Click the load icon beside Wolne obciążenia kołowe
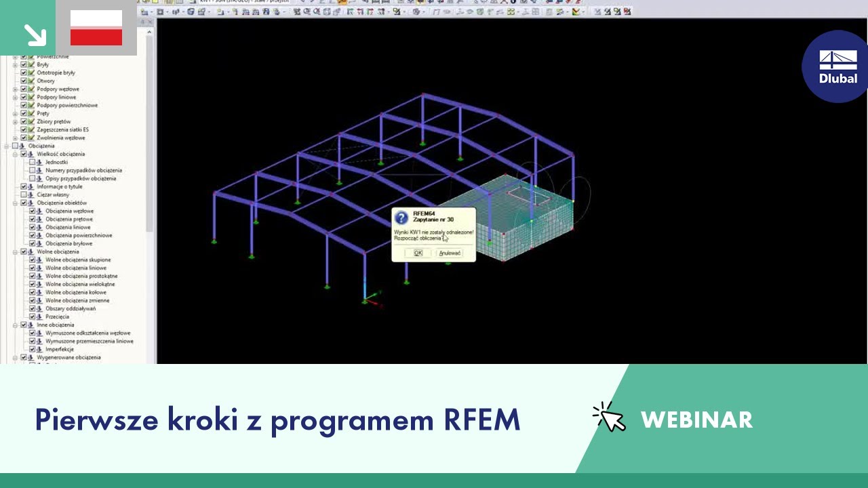Image resolution: width=868 pixels, height=488 pixels. [x=39, y=292]
